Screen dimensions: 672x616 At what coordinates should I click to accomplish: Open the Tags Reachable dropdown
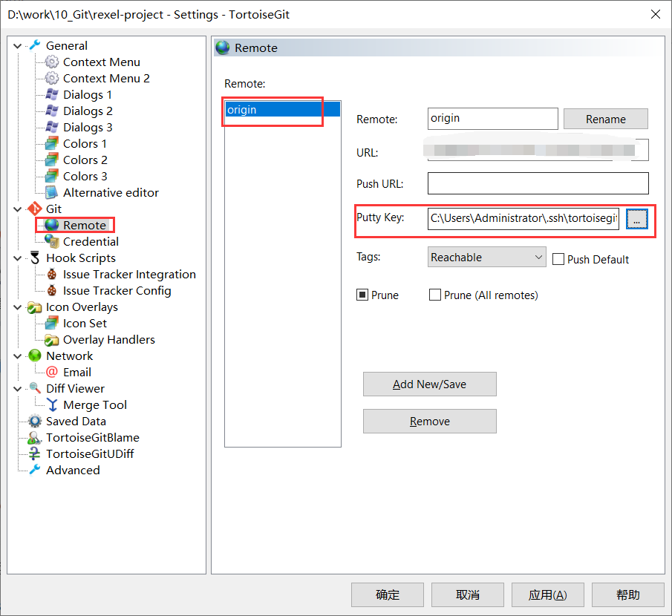coord(487,257)
